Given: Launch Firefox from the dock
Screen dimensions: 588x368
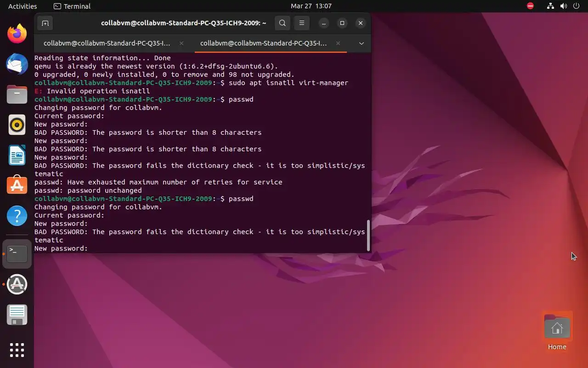Looking at the screenshot, I should tap(17, 34).
